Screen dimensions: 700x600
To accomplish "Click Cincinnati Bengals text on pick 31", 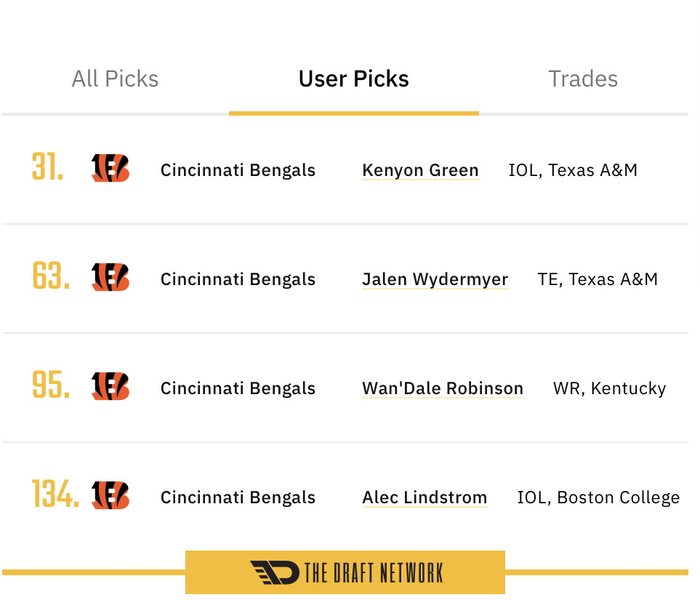I will click(238, 170).
